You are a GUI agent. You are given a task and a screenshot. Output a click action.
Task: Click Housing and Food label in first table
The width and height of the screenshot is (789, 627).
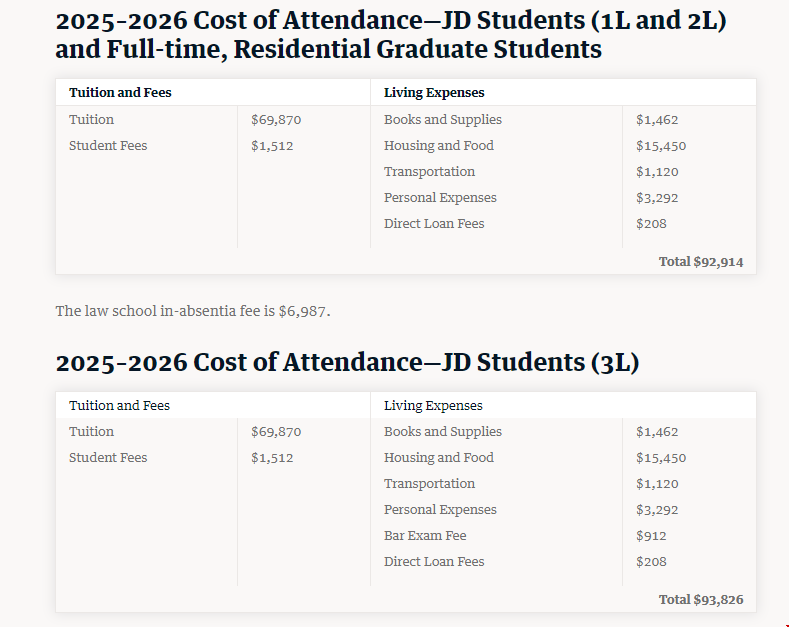[439, 146]
